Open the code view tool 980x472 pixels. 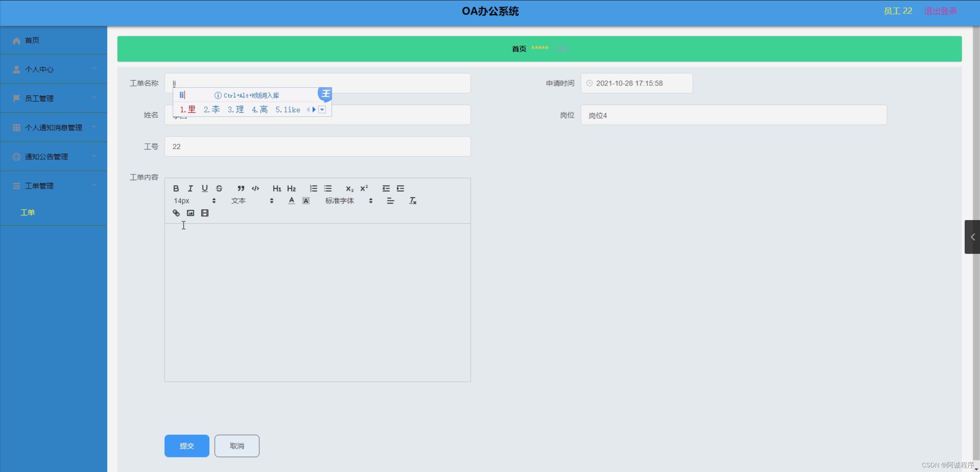coord(255,188)
